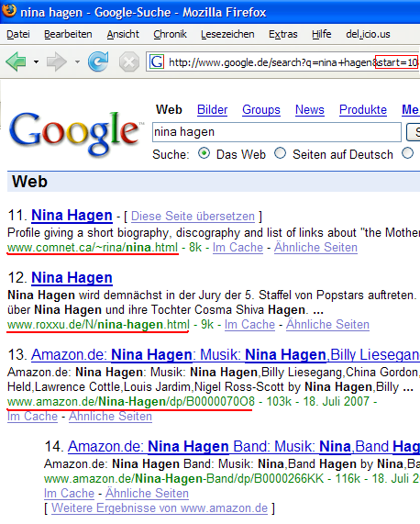Open the Extras menu

tap(283, 34)
